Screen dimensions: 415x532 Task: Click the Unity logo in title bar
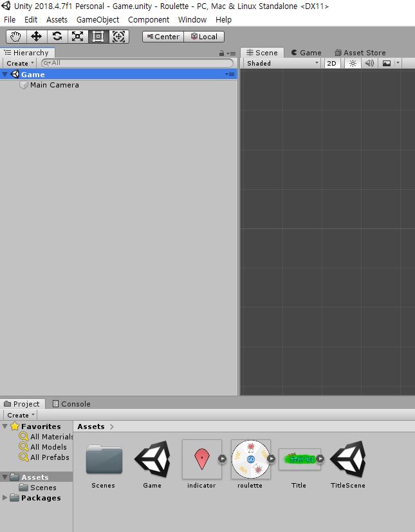(6, 6)
